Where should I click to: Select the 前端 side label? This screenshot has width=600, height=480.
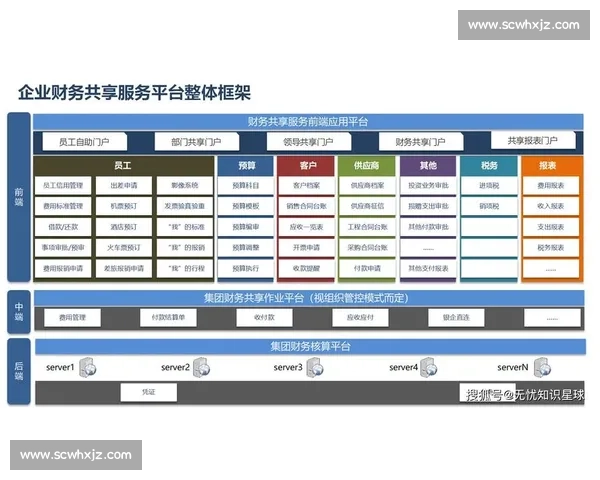click(x=19, y=197)
